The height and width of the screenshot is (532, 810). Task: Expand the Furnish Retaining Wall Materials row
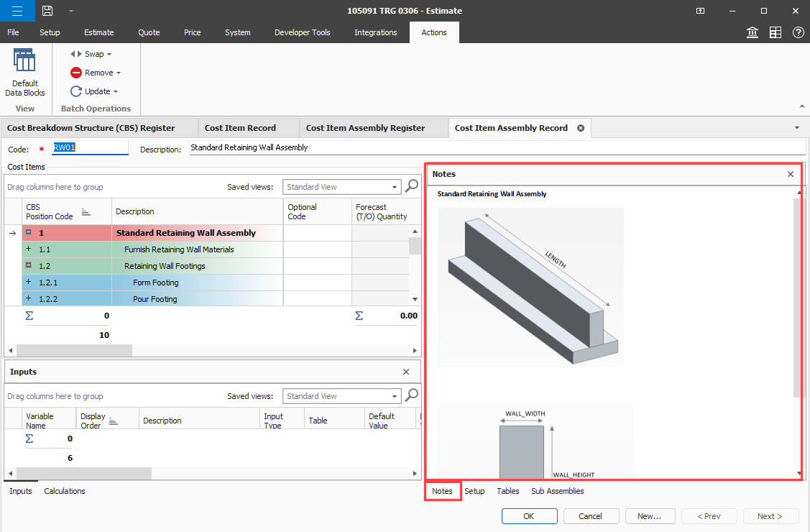tap(28, 249)
